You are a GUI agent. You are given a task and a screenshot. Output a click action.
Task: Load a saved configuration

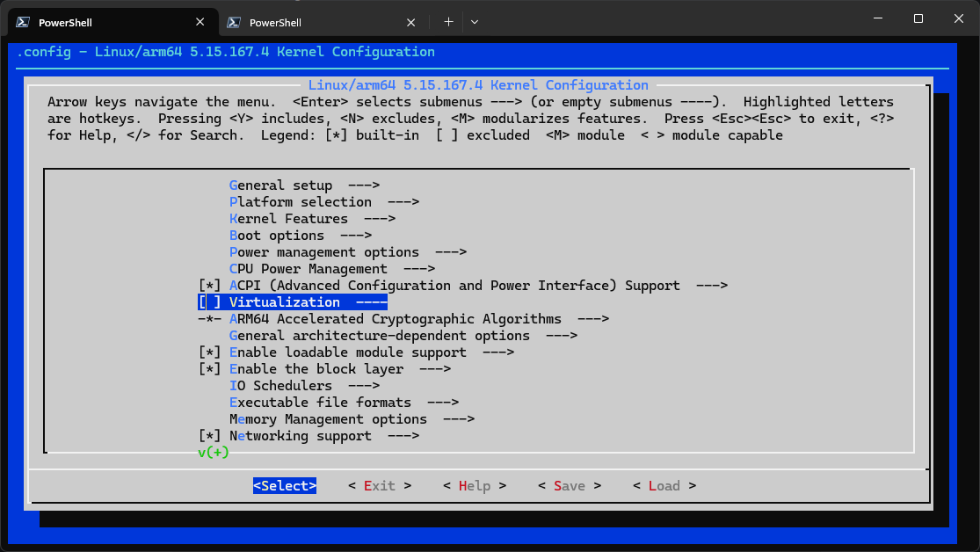(x=664, y=485)
